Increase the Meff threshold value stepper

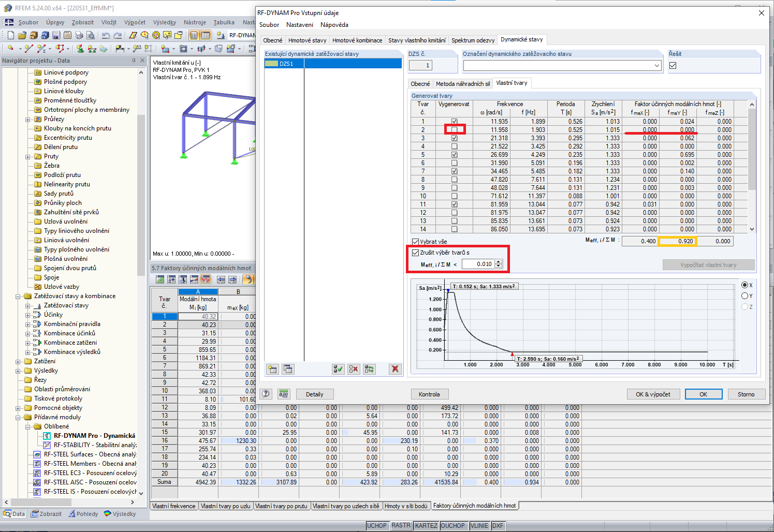pos(499,262)
